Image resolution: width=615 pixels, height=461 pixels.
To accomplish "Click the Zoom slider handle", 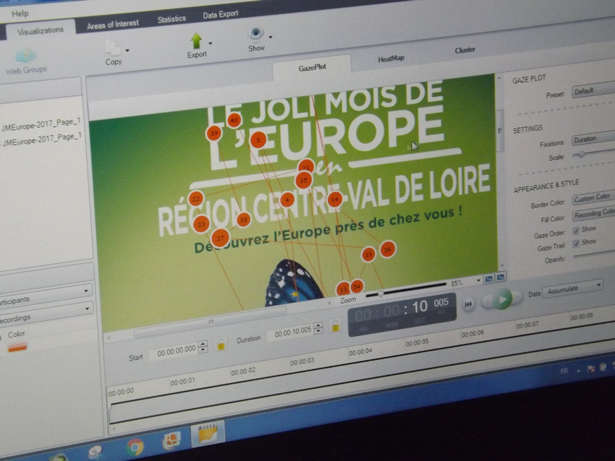I will [380, 293].
